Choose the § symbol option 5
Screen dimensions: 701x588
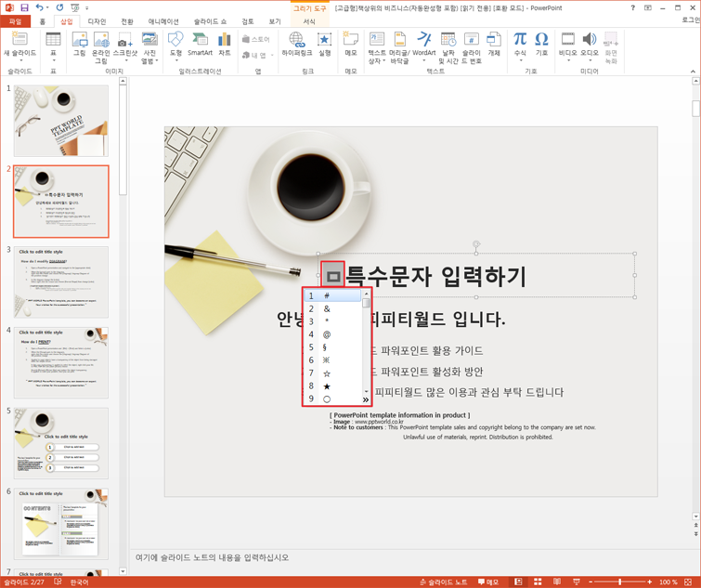[x=332, y=347]
